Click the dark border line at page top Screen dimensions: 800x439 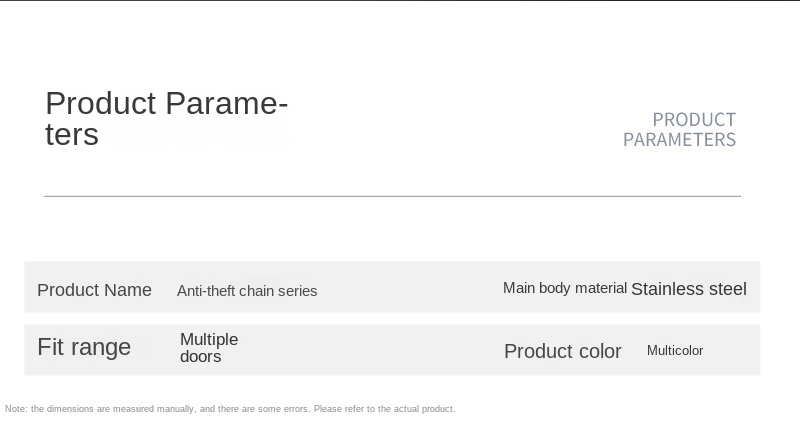tap(400, 1)
